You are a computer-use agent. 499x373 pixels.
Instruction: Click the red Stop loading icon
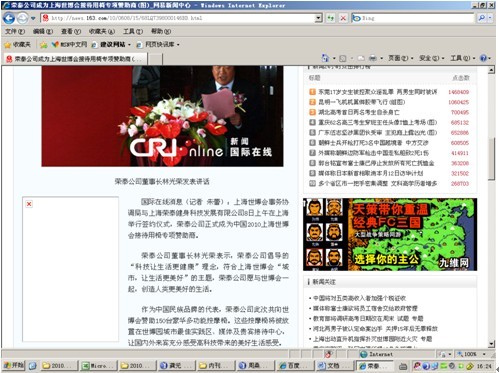343,18
